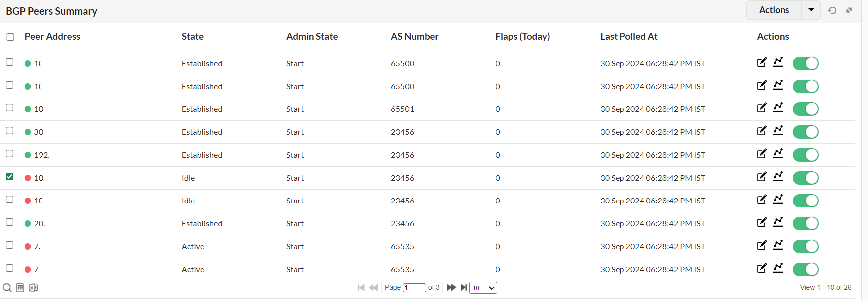The width and height of the screenshot is (868, 301).
Task: Go to the next page of peers
Action: click(x=450, y=287)
